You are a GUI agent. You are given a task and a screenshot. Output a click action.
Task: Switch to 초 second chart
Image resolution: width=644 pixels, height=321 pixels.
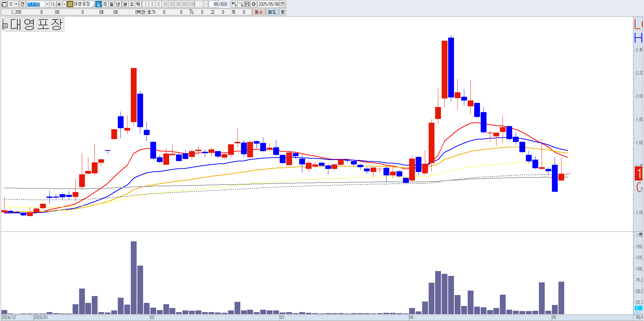point(132,4)
